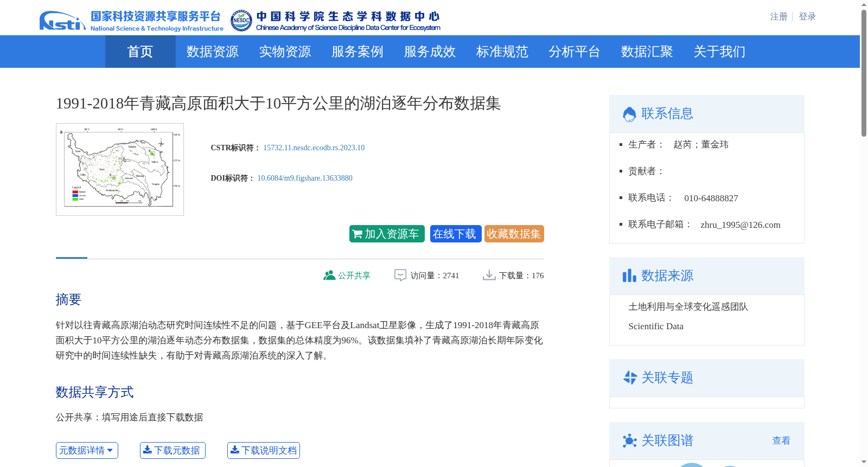
Task: Click the 下载说明文档 button
Action: [264, 450]
